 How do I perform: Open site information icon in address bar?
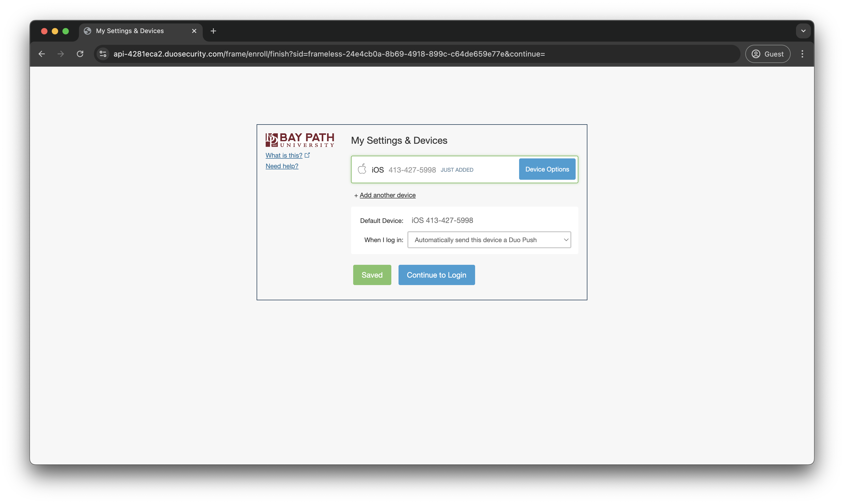[103, 54]
